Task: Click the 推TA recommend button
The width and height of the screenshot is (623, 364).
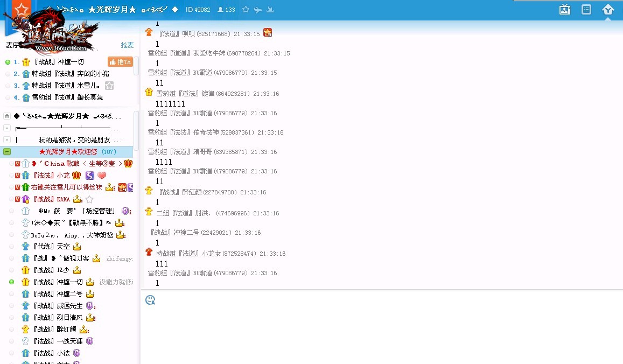Action: (x=120, y=62)
